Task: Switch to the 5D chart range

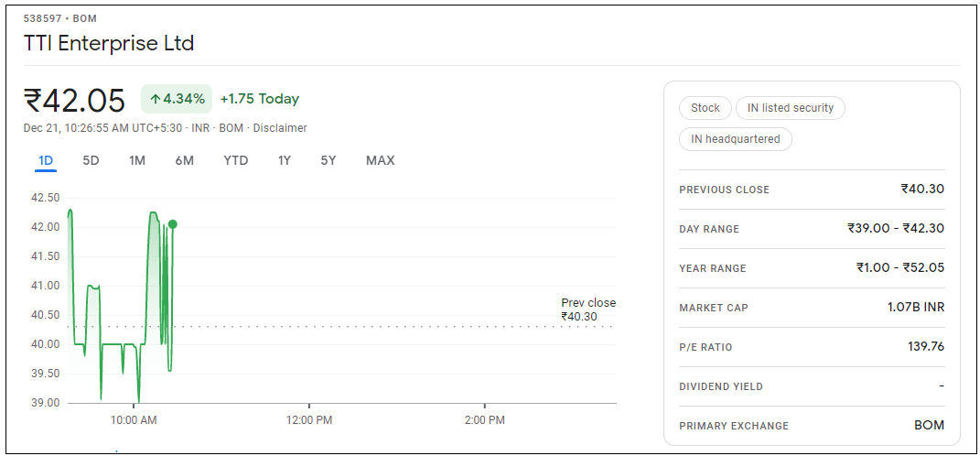Action: point(92,161)
